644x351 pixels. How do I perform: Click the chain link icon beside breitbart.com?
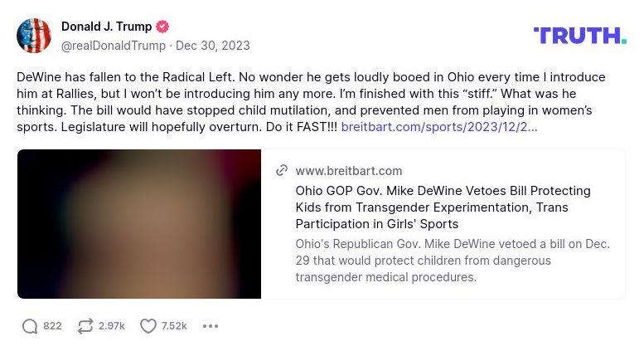point(282,170)
